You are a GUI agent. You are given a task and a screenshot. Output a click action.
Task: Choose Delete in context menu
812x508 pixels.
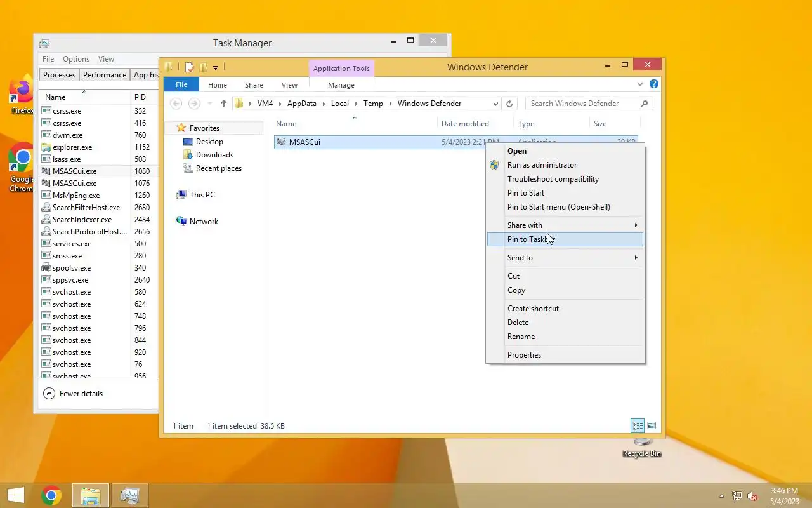tap(565, 322)
